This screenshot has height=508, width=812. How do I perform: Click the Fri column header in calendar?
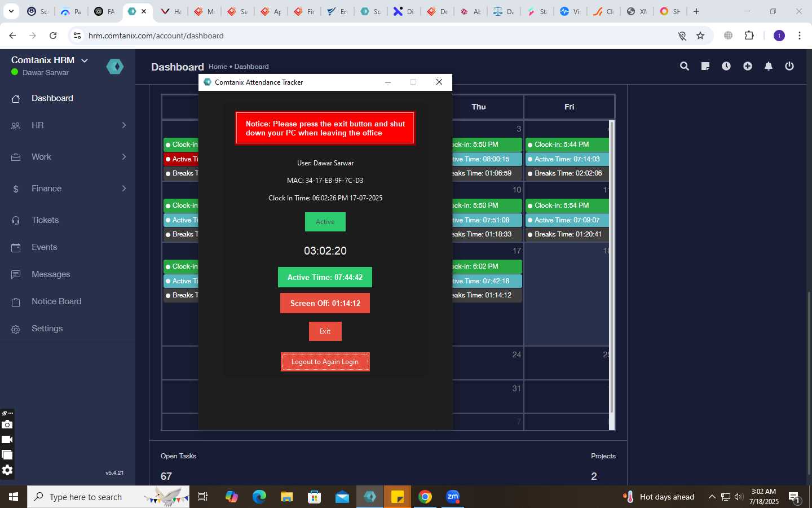tap(569, 107)
